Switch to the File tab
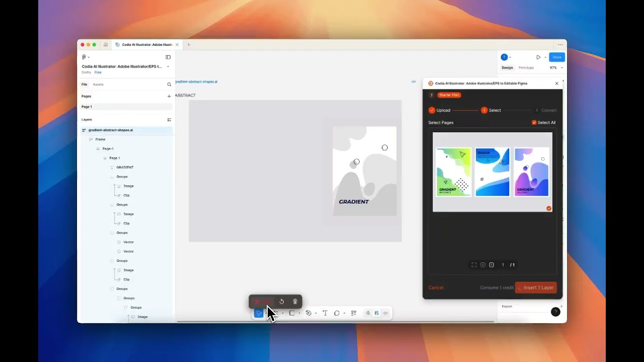Viewport: 644px width, 362px height. 84,84
